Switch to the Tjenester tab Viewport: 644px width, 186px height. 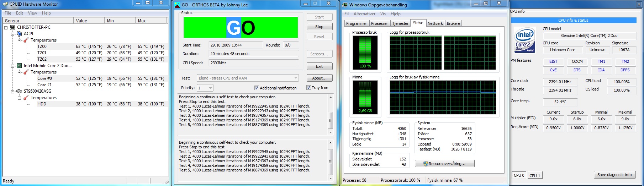point(400,23)
